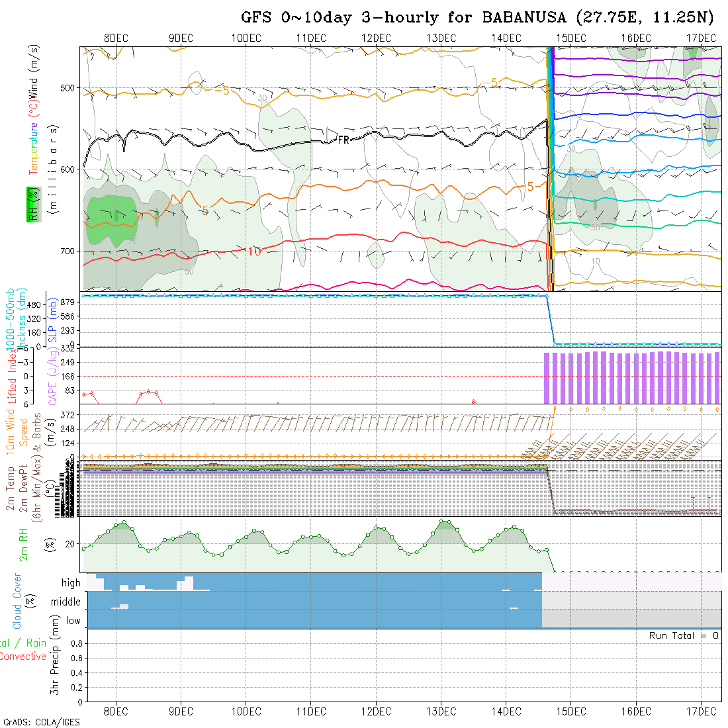
Task: Select the 8DEC label on top axis
Action: pos(116,38)
